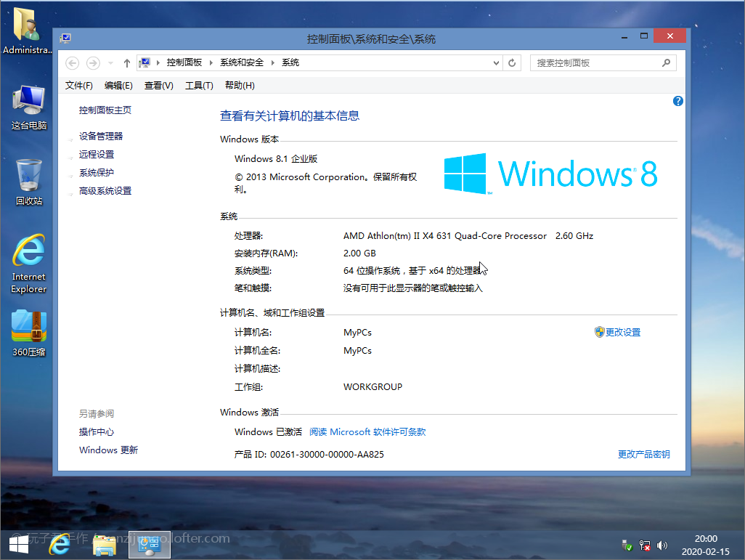This screenshot has height=560, width=745.
Task: Expand the recent locations dropdown arrow
Action: (x=110, y=63)
